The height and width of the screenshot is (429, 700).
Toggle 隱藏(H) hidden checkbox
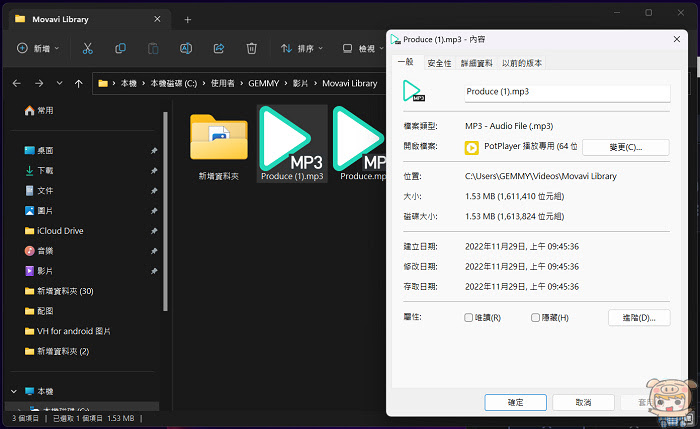pos(535,317)
